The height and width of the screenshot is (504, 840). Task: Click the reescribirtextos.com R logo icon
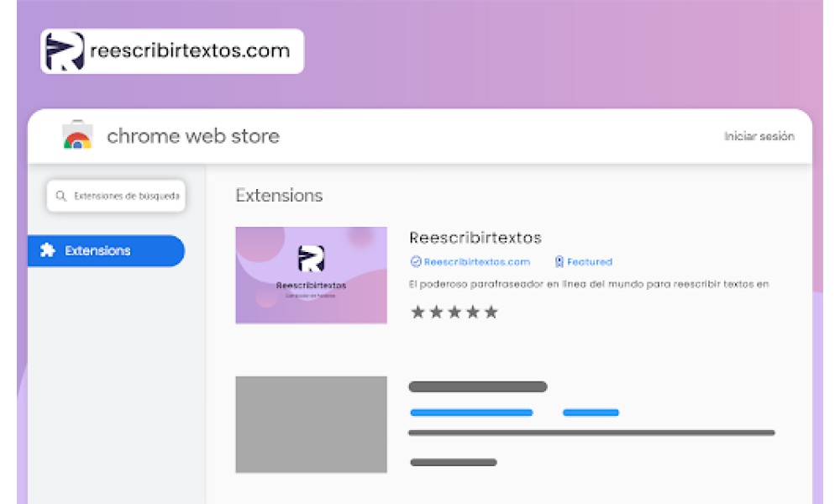point(65,51)
